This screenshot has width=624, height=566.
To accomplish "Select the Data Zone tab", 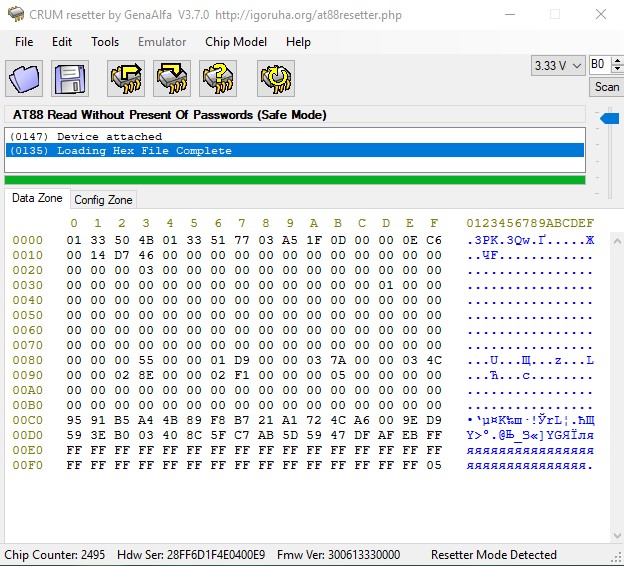I will (37, 199).
